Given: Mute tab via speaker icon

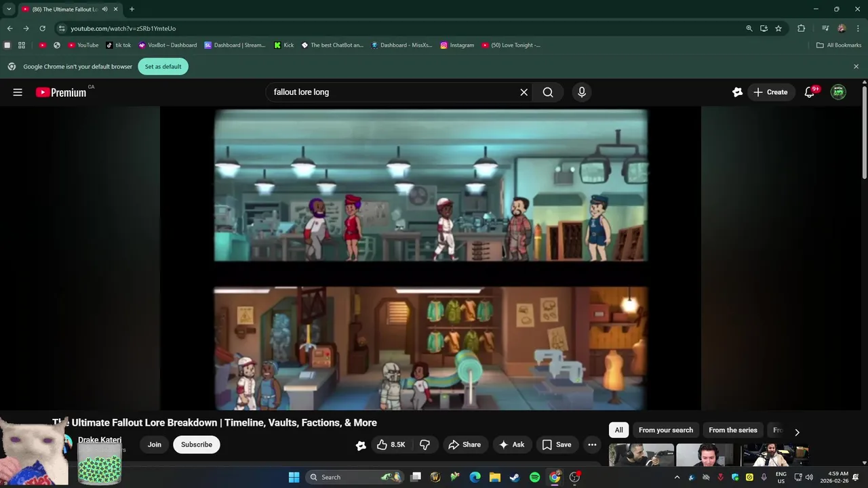Looking at the screenshot, I should [x=104, y=9].
